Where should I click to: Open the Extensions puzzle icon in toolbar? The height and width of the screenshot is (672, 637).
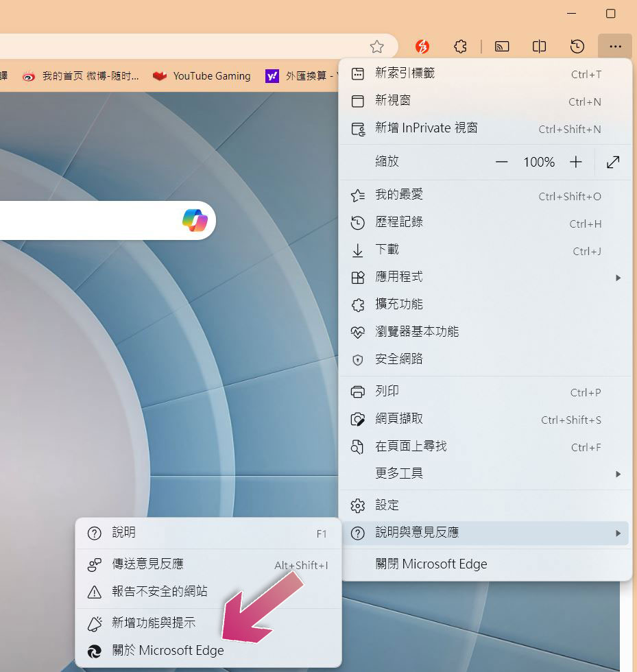(461, 47)
